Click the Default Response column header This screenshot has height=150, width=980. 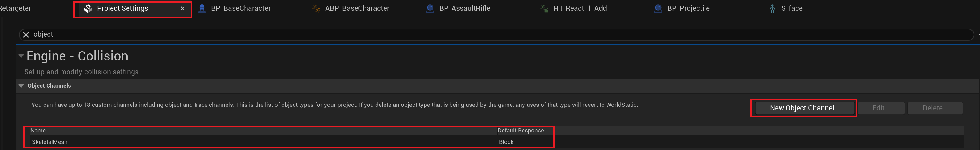tap(520, 131)
